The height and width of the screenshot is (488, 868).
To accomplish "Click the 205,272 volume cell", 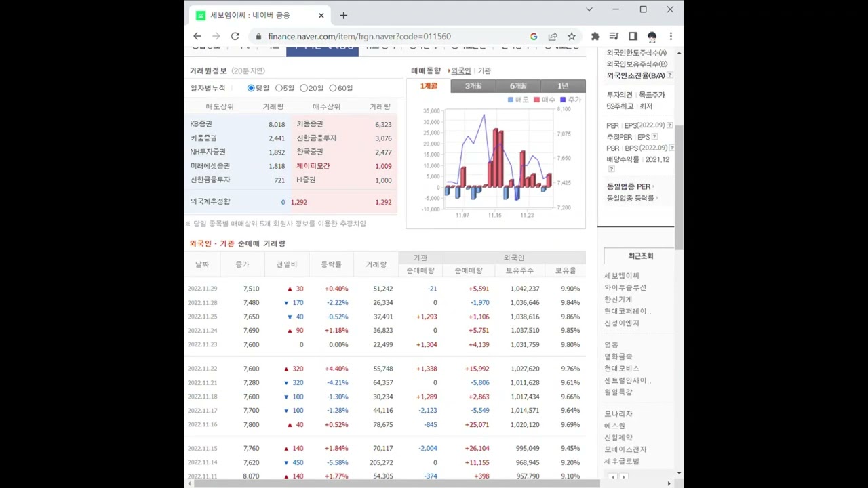I will pos(381,463).
